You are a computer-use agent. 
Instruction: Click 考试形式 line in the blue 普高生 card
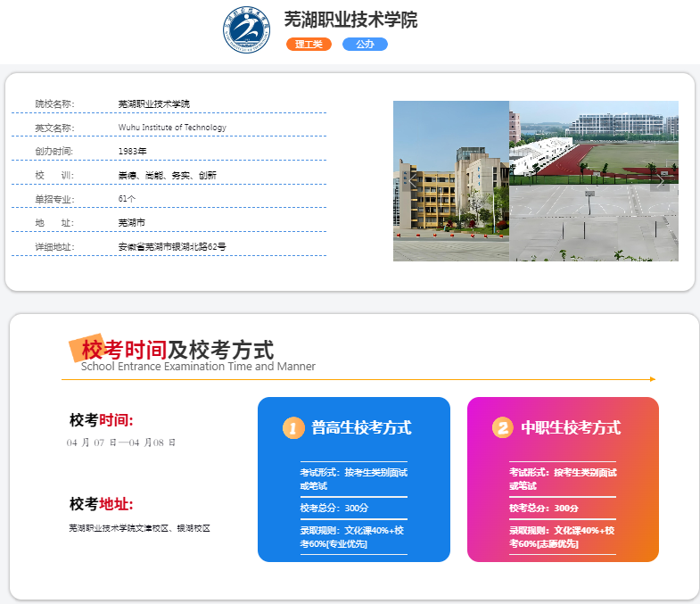[354, 479]
